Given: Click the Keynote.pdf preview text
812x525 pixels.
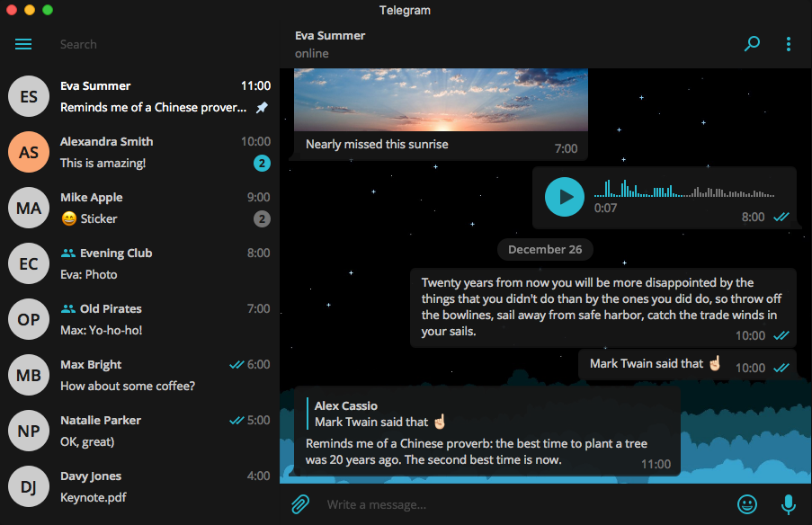Looking at the screenshot, I should click(94, 497).
